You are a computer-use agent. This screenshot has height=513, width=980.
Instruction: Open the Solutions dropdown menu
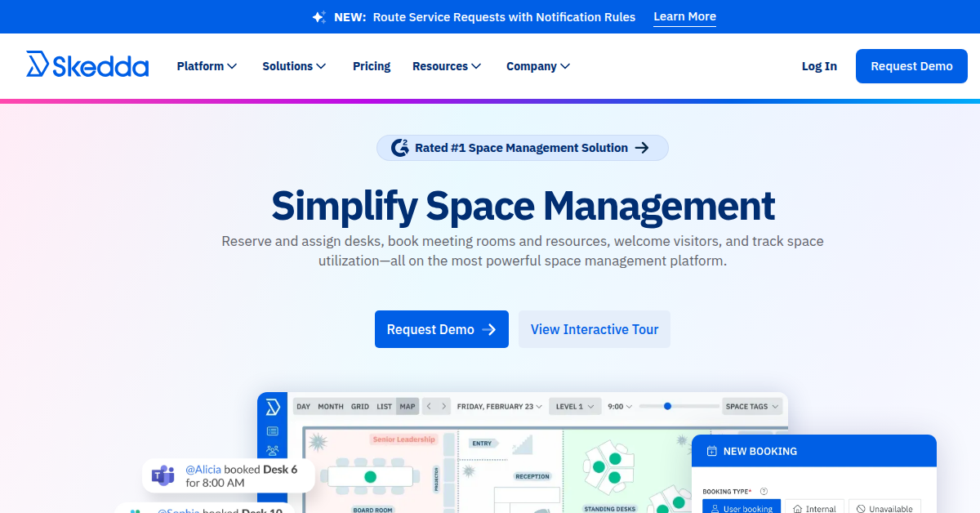[x=294, y=66]
